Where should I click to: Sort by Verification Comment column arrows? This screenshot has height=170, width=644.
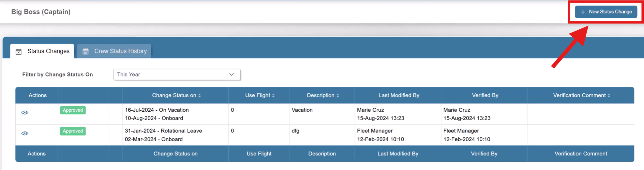(609, 95)
